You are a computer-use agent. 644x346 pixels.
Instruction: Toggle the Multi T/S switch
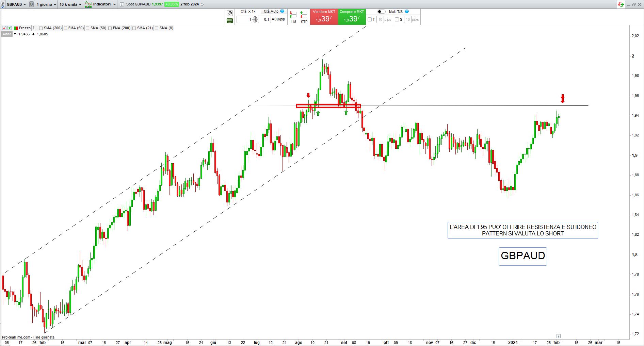pos(381,12)
